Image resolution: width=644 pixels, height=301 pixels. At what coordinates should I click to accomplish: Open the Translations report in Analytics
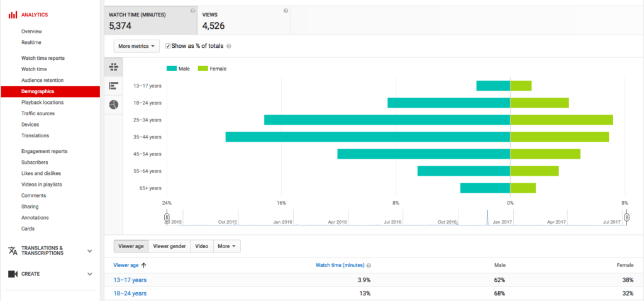[35, 135]
